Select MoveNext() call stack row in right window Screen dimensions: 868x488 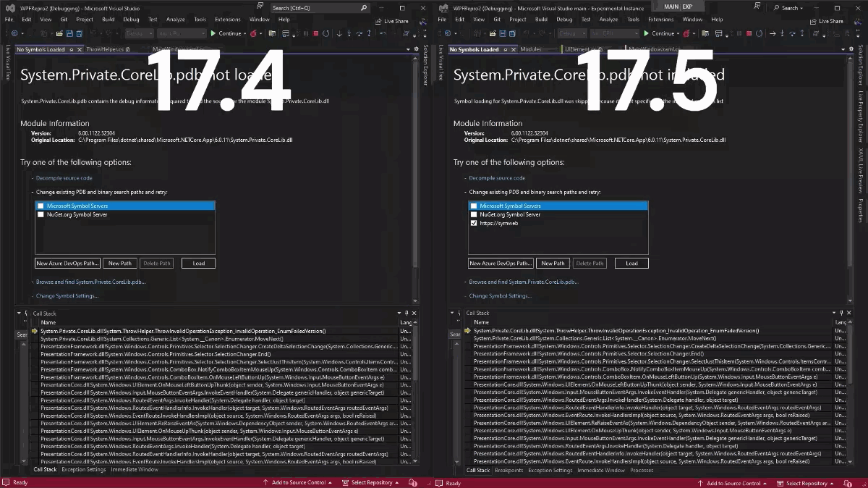pyautogui.click(x=650, y=338)
